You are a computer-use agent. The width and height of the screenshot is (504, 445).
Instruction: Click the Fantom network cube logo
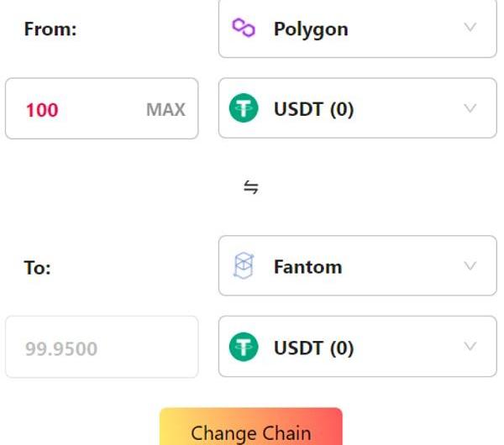(244, 267)
